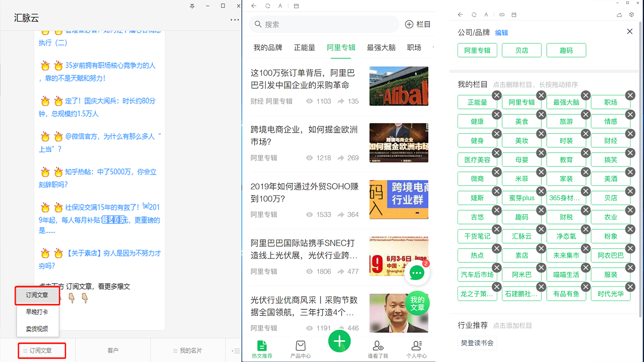Viewport: 644px width, 362px height.
Task: Remove the 正能量 column with X
Action: 496,96
